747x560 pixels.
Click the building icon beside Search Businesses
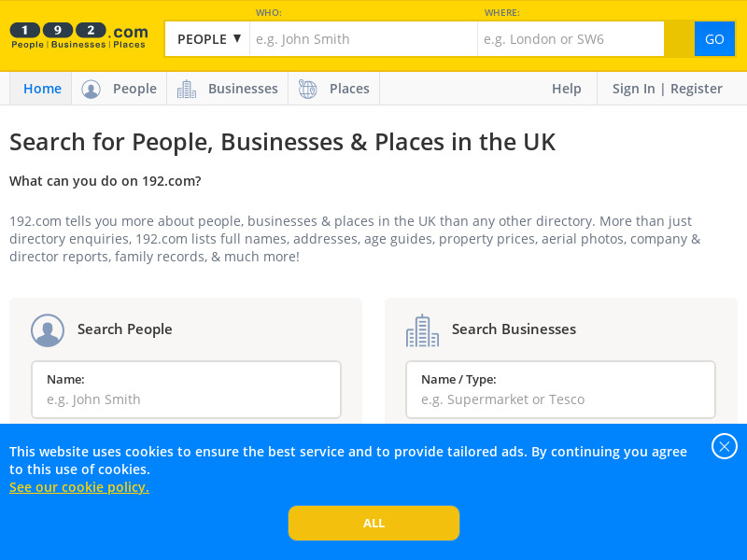[x=422, y=329]
